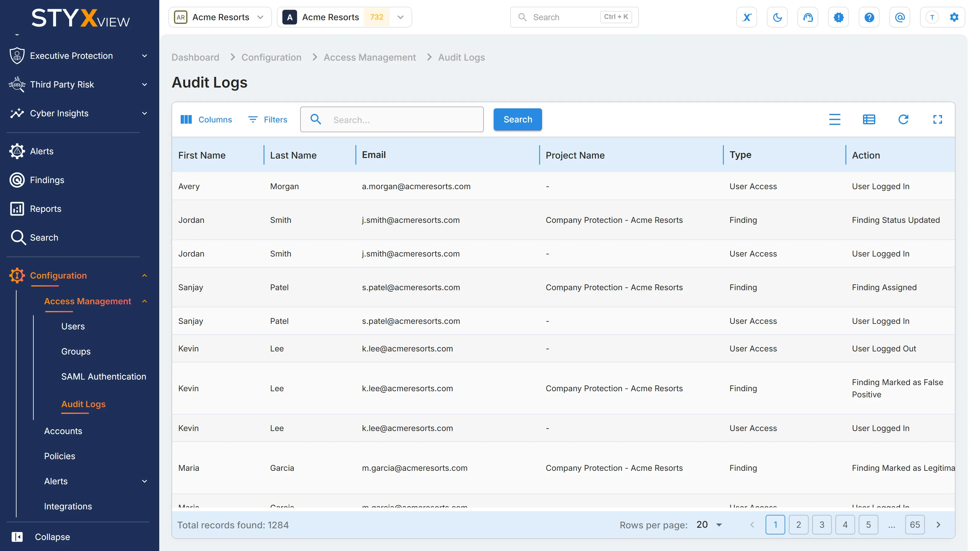This screenshot has height=551, width=980.
Task: Click the audit logs search field
Action: click(391, 119)
